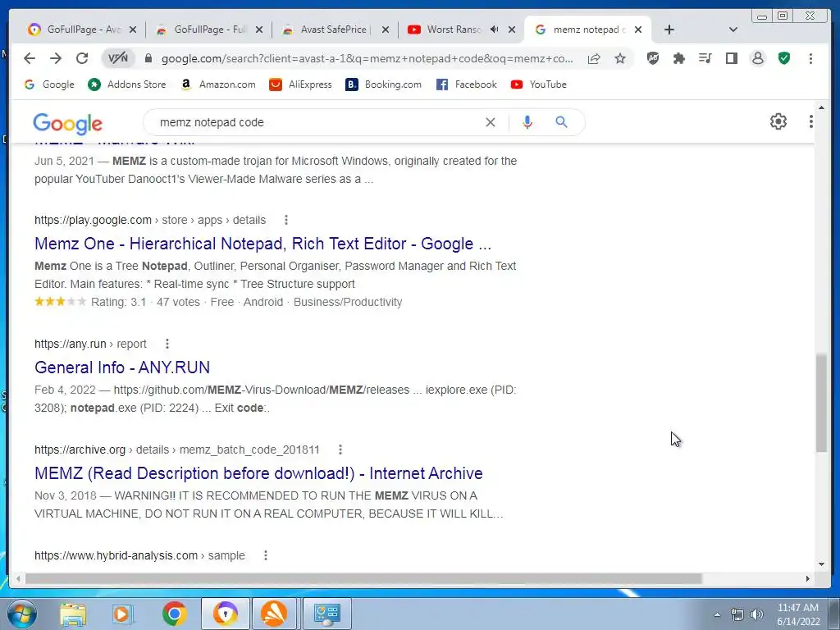The height and width of the screenshot is (630, 840).
Task: Open the Amazon.com bookmark
Action: coord(218,84)
